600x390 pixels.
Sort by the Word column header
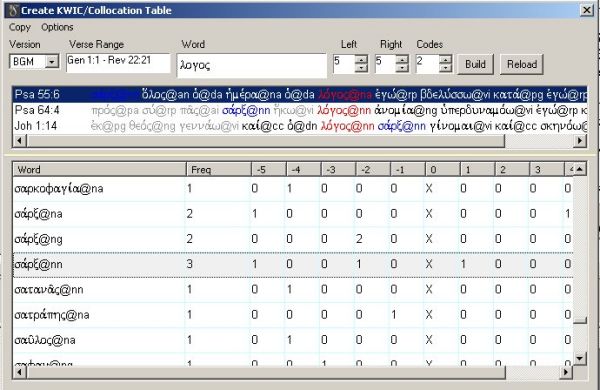point(99,169)
